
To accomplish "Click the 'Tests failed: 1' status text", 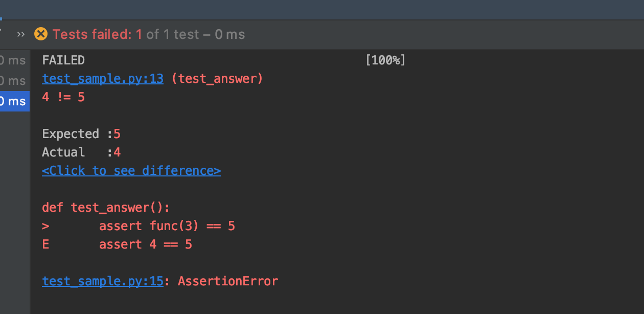I will click(97, 34).
